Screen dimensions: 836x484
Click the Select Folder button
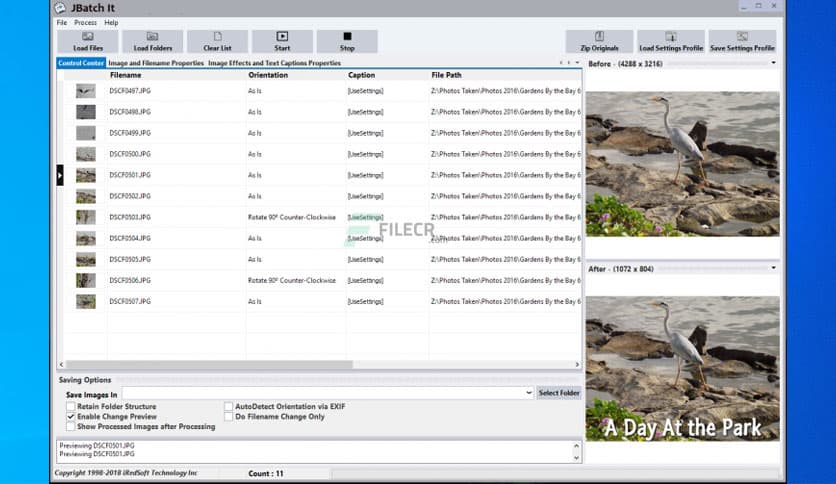pyautogui.click(x=559, y=393)
